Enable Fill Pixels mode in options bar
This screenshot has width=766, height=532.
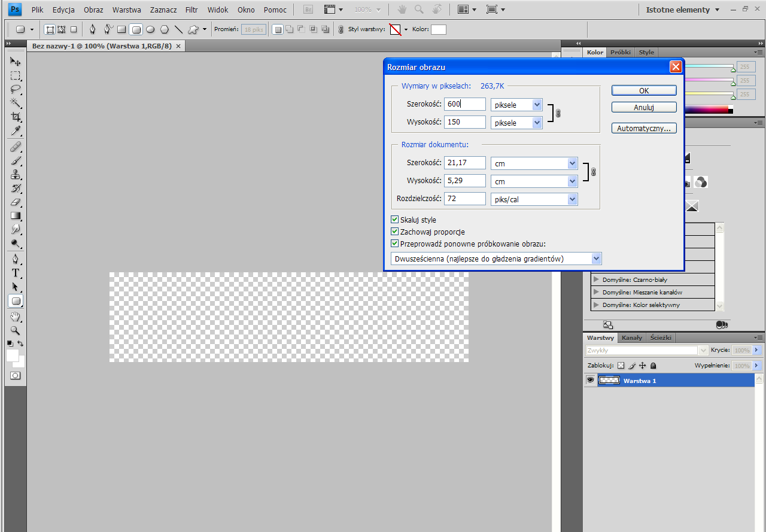[x=74, y=29]
